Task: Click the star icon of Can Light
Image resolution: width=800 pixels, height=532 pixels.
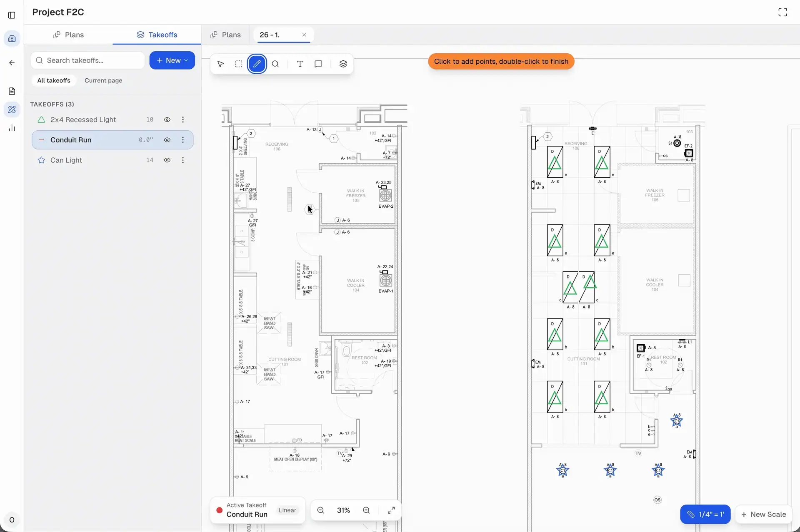Action: coord(41,160)
